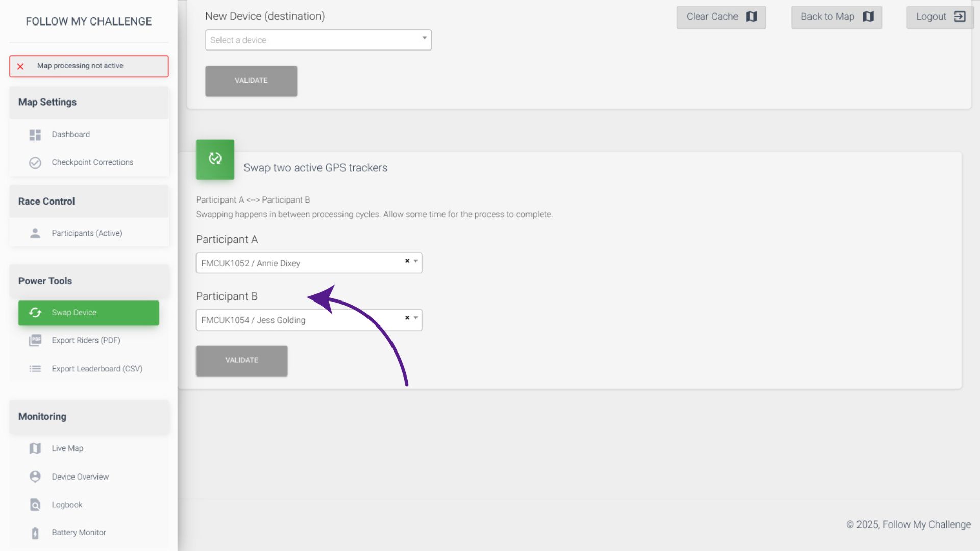Click the Participants person icon
The image size is (980, 551).
point(35,233)
